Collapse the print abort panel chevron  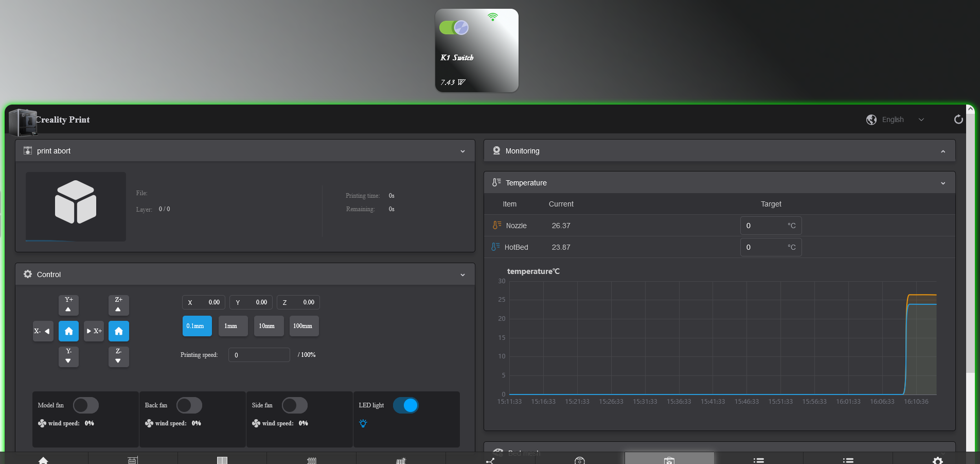[x=462, y=151]
